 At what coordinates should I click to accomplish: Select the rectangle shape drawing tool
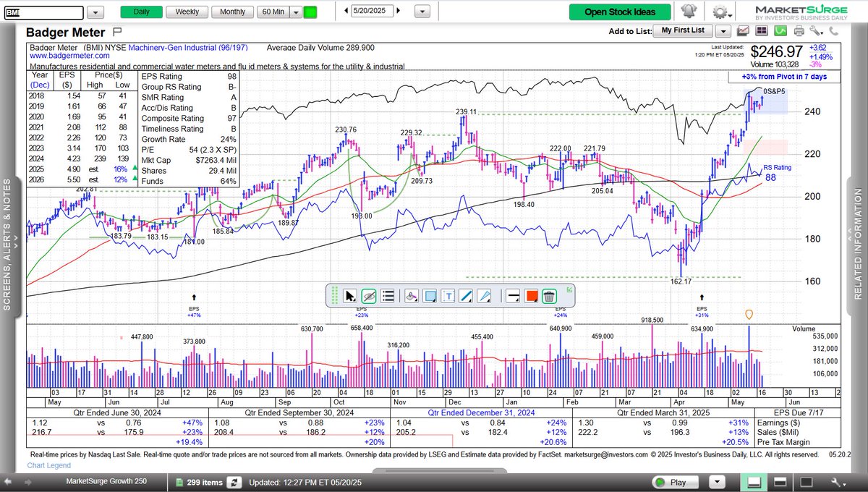pos(429,295)
